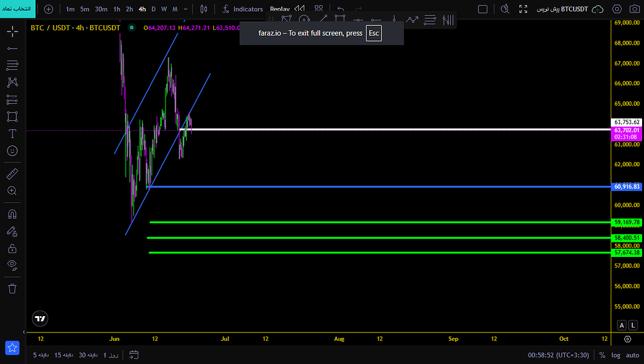Open the forecasting and measurement tools
Screen dimensions: 644x364
(13, 100)
